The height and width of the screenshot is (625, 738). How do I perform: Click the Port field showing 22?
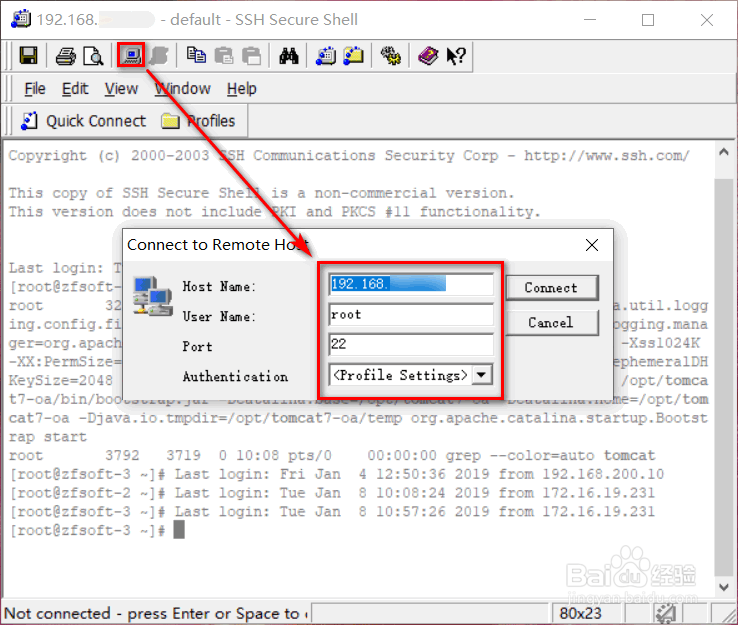tap(411, 344)
